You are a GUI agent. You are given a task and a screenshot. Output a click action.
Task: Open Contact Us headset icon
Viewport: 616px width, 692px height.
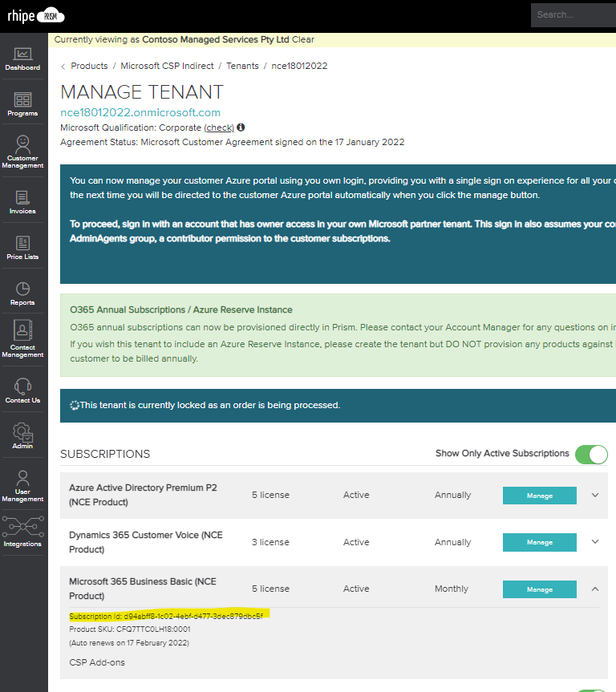22,391
